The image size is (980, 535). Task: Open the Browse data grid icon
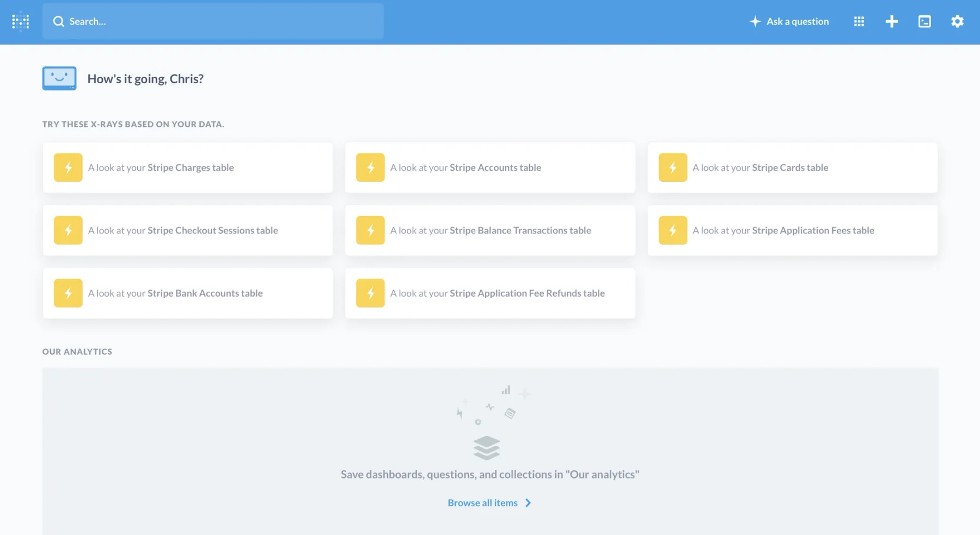(859, 21)
